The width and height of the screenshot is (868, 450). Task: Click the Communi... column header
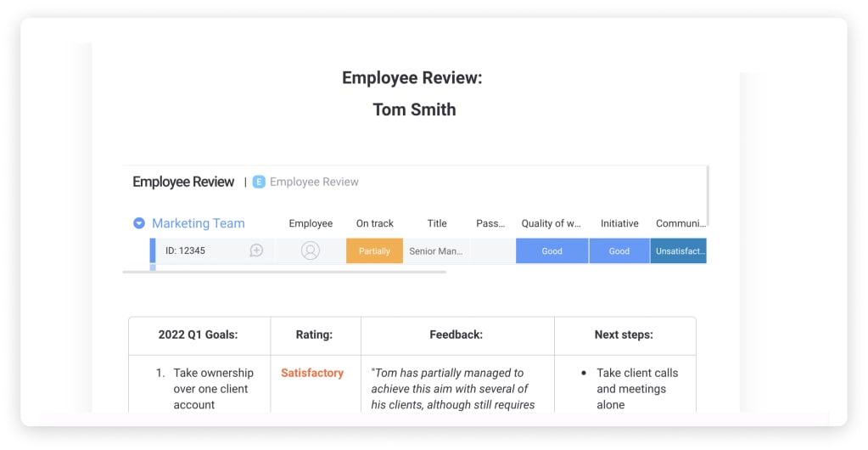pyautogui.click(x=680, y=223)
